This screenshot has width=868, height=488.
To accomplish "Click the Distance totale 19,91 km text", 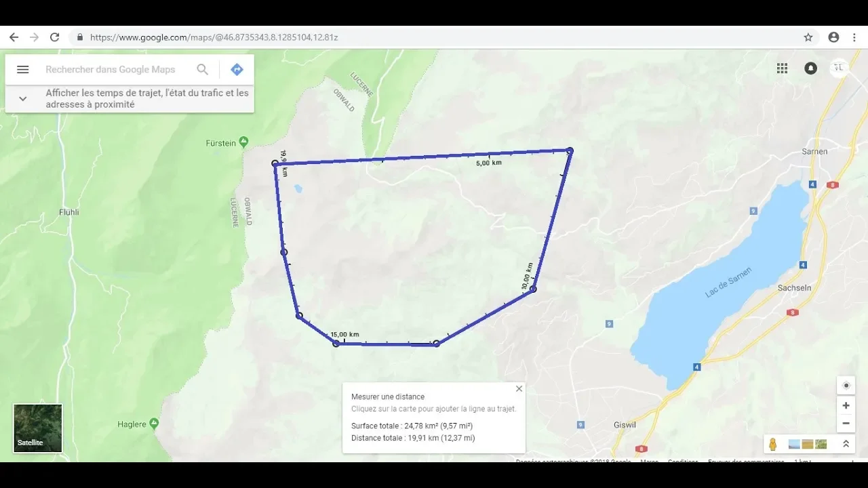I will [x=413, y=438].
